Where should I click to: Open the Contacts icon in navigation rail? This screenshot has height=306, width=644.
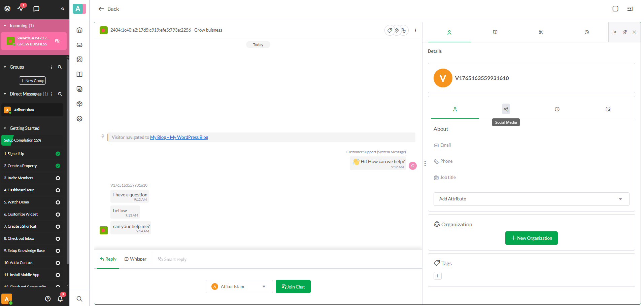[x=79, y=60]
